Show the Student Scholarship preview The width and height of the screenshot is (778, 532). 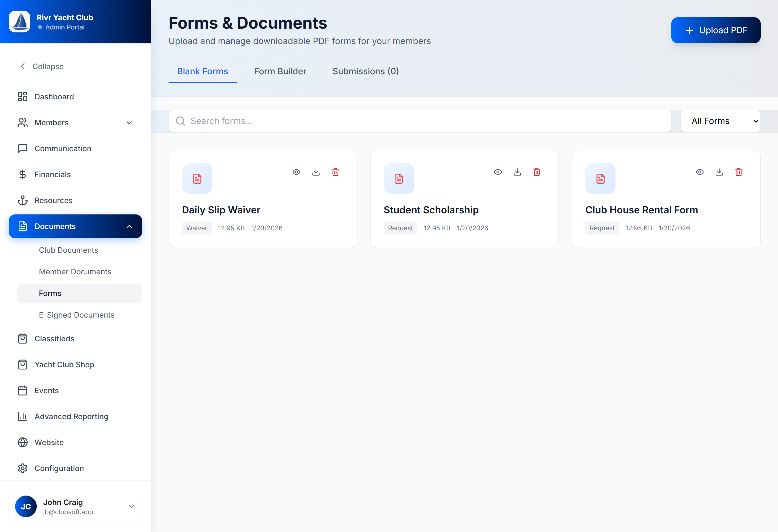498,172
